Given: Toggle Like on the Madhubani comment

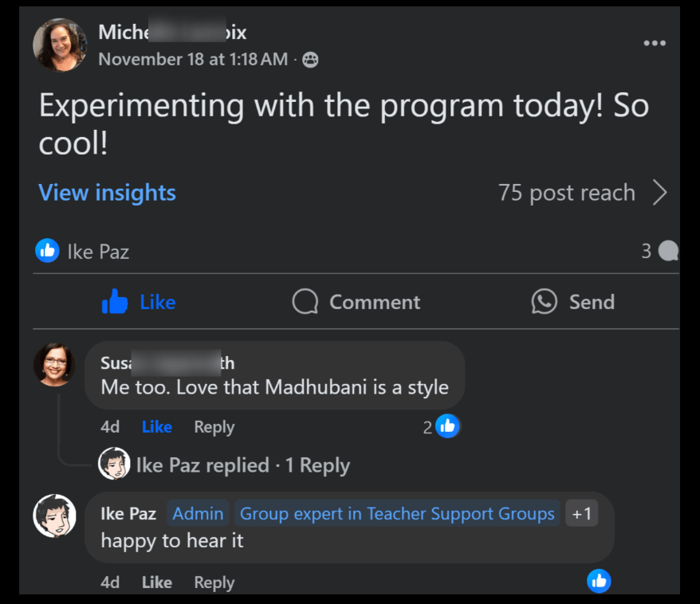Looking at the screenshot, I should point(156,427).
